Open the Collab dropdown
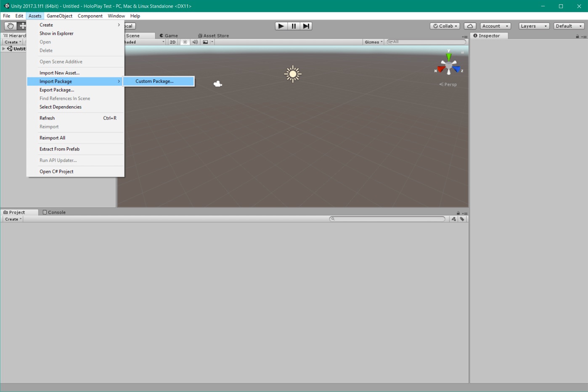 click(445, 26)
